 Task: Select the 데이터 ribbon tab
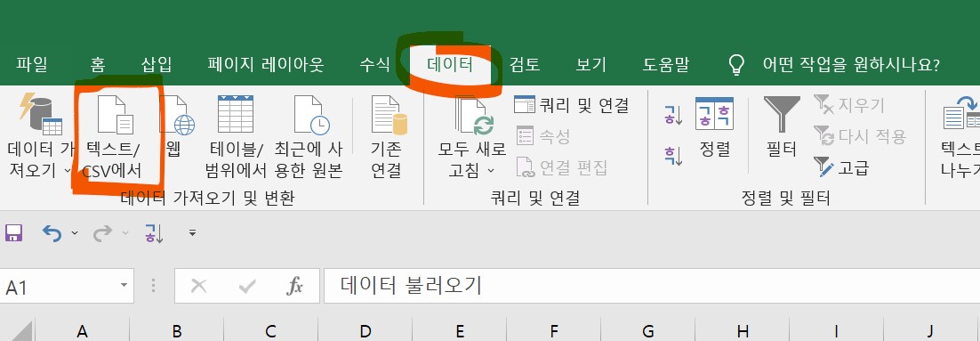(450, 64)
